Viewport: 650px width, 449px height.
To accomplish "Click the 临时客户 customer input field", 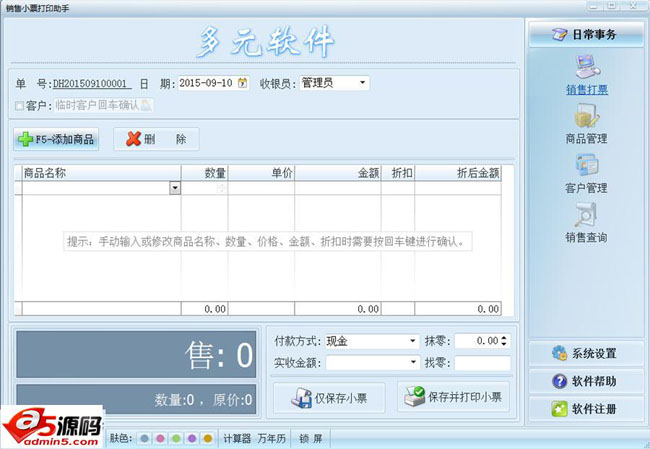I will [103, 105].
